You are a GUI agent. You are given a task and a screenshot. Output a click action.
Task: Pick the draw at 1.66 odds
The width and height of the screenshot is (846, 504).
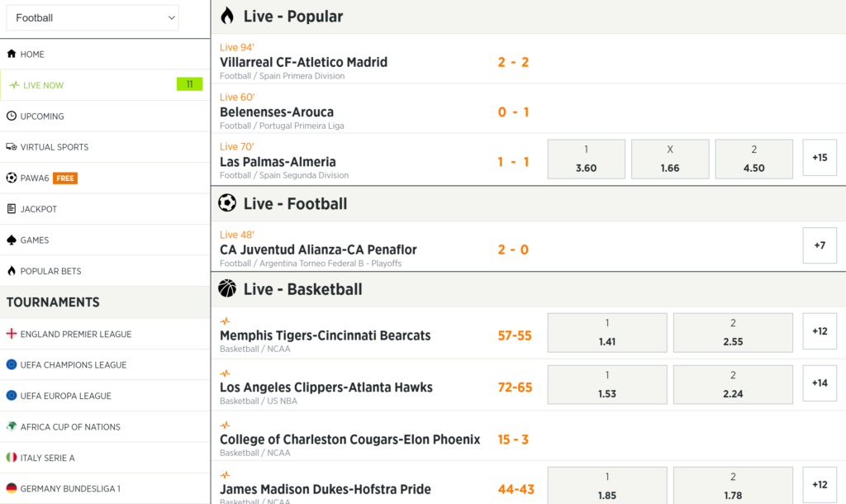point(670,159)
